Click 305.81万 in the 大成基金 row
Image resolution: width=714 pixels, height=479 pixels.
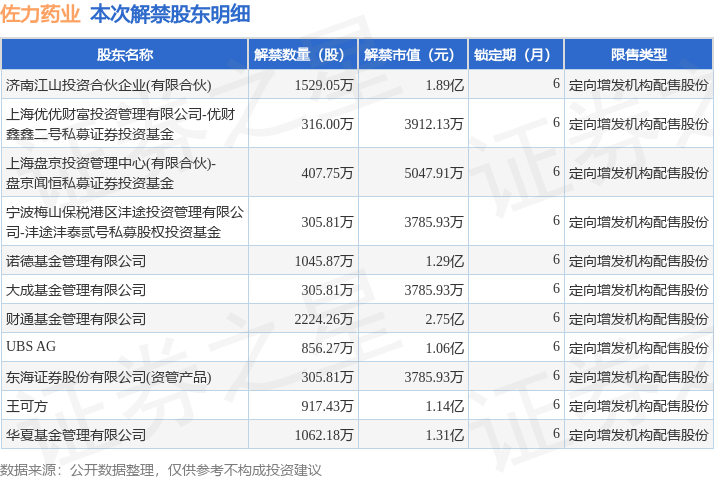tap(327, 290)
